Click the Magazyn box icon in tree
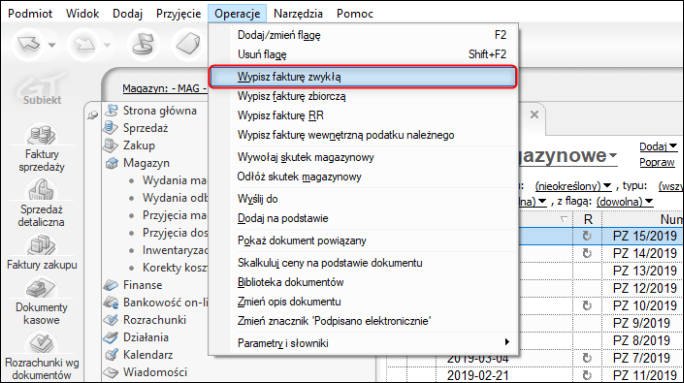 click(x=112, y=163)
